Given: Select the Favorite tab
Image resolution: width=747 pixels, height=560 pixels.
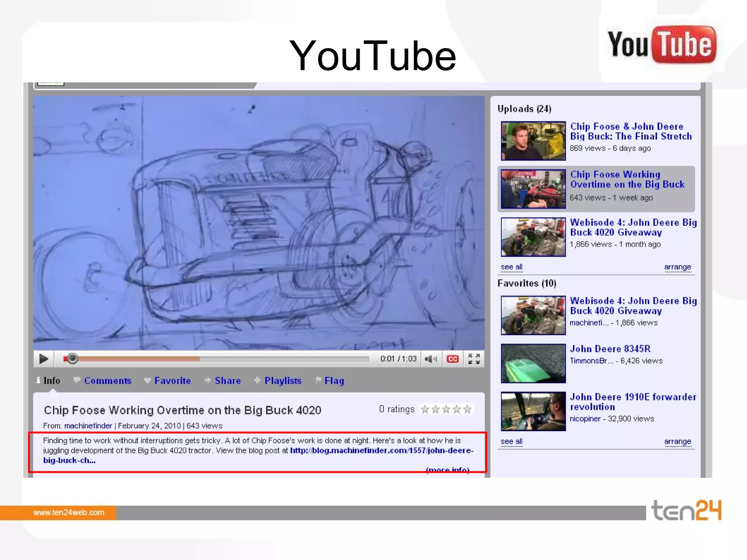Looking at the screenshot, I should [172, 381].
